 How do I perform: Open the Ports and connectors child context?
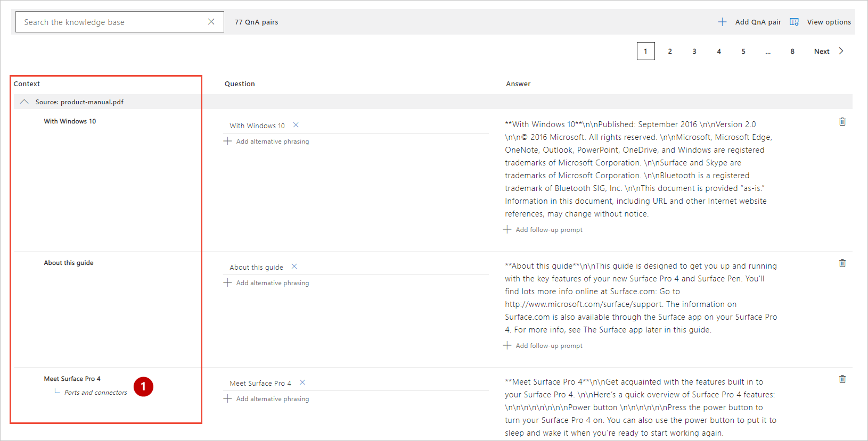[x=96, y=393]
